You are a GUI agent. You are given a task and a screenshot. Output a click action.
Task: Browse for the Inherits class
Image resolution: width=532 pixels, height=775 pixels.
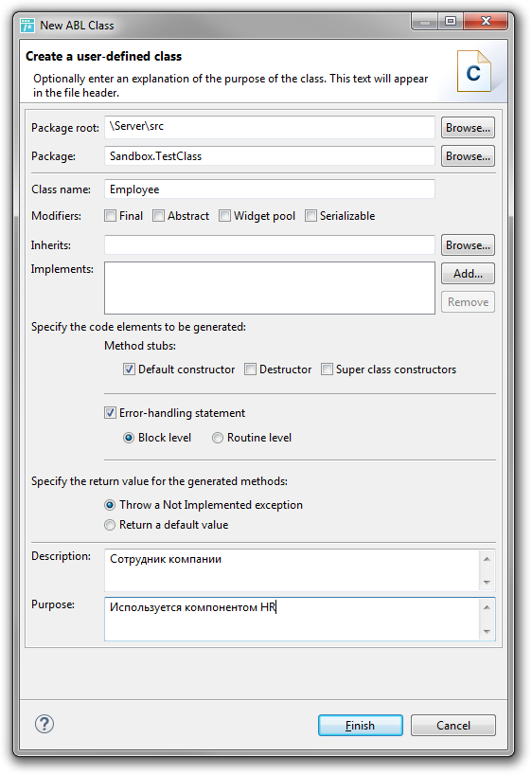tap(468, 245)
